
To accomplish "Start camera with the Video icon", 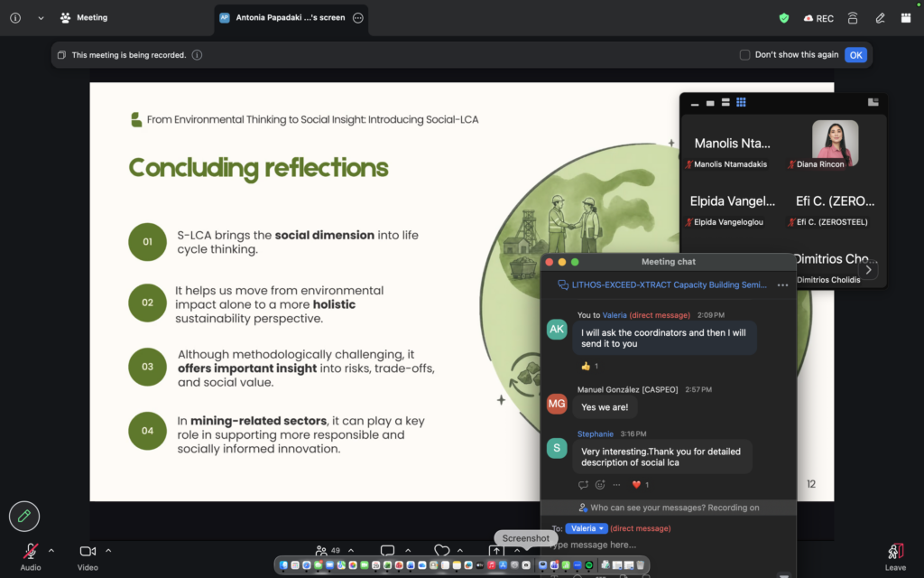I will pyautogui.click(x=88, y=552).
